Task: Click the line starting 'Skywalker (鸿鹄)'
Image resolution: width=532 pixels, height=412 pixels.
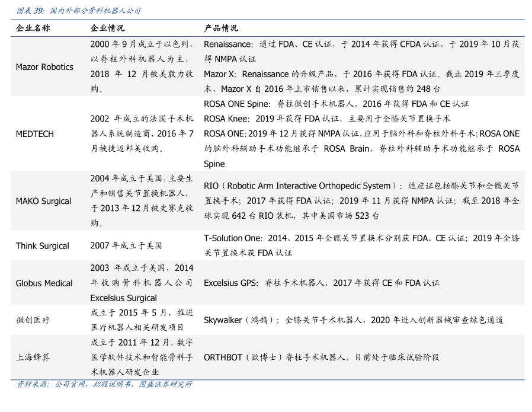Action: pyautogui.click(x=354, y=320)
